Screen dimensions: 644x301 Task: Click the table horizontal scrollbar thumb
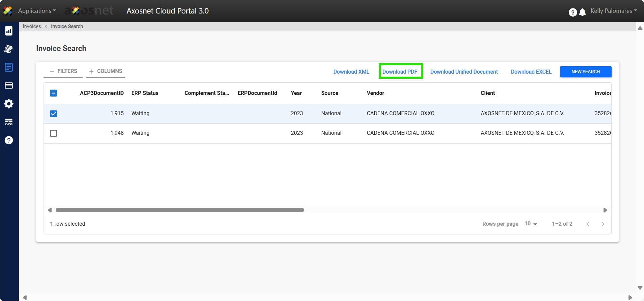[x=180, y=210]
